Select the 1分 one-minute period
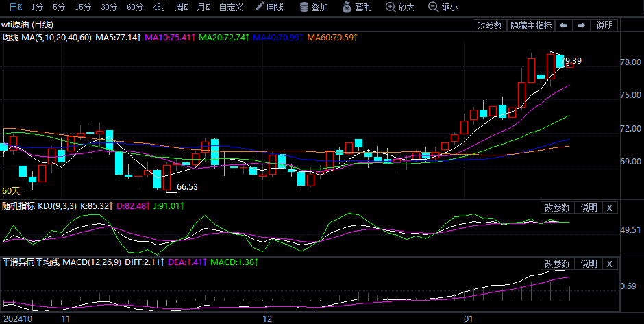Screen dimensions: 644x324 click(38, 8)
